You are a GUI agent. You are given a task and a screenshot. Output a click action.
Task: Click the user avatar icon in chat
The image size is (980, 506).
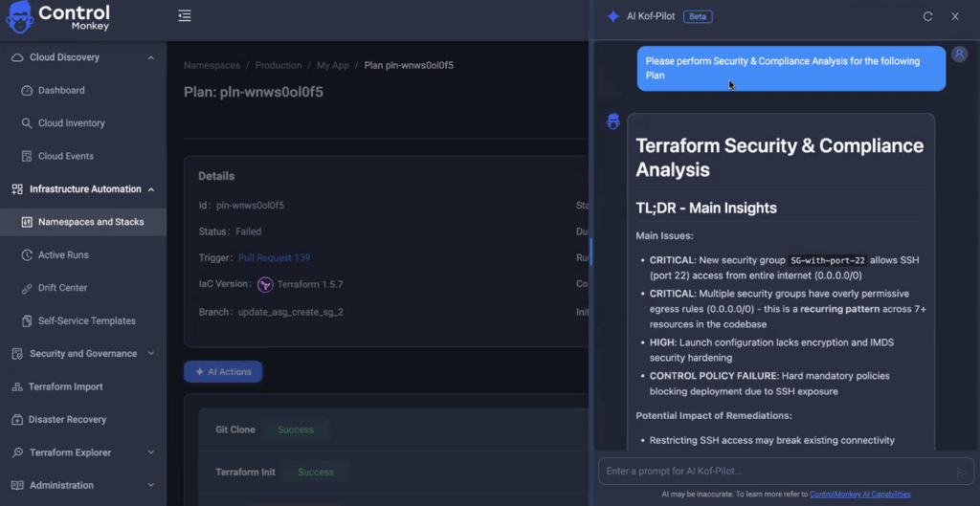tap(959, 55)
